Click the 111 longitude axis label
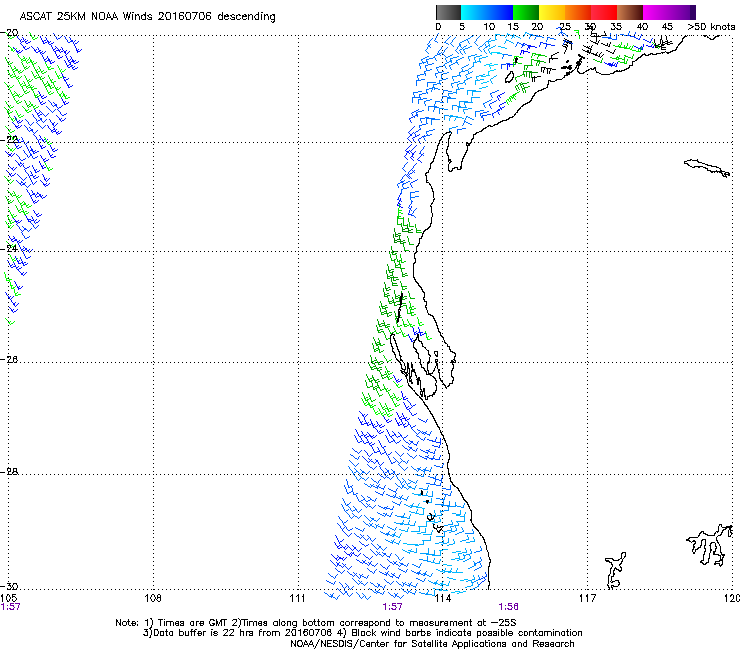Image resolution: width=740 pixels, height=650 pixels. pos(298,598)
